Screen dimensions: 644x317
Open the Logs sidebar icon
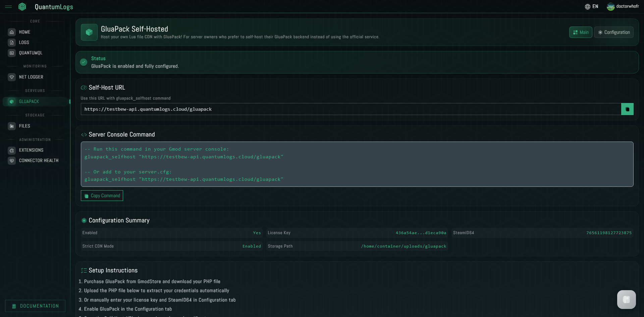12,43
